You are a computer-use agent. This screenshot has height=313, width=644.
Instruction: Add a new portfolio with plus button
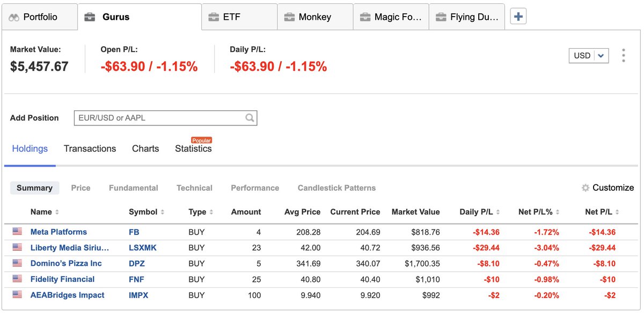point(518,17)
